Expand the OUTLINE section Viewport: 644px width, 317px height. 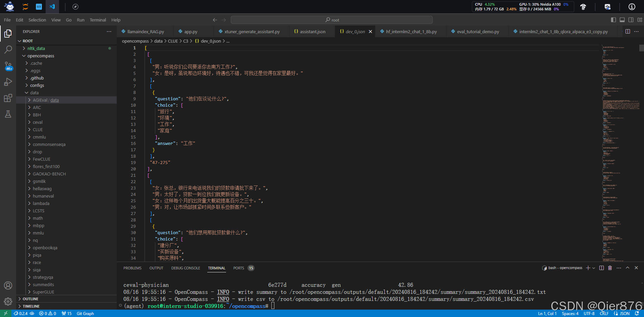(66, 299)
